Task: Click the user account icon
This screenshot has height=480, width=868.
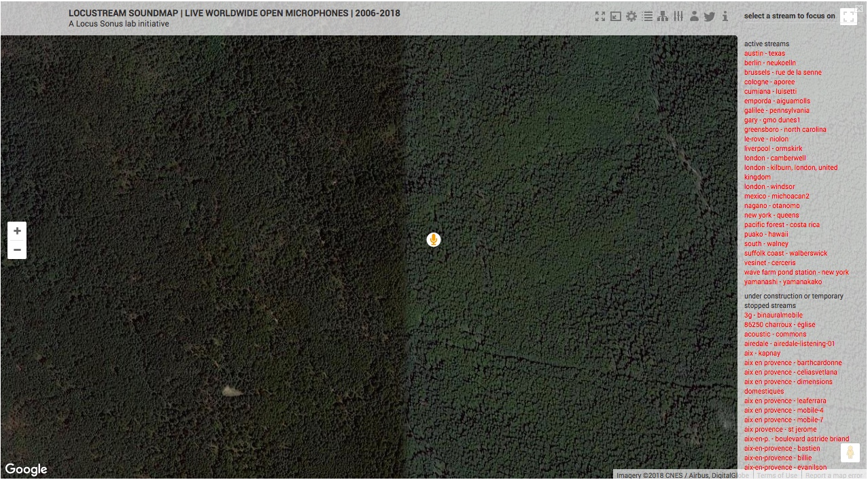Action: coord(694,16)
